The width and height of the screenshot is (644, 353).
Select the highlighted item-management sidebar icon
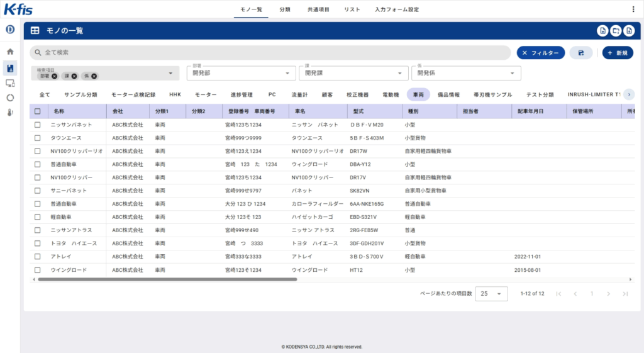click(x=10, y=68)
